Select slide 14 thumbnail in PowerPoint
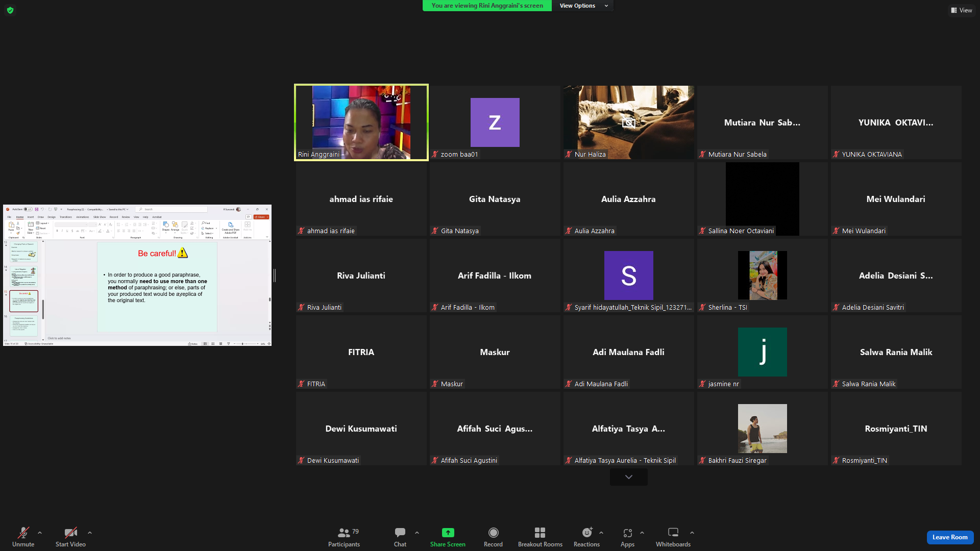This screenshot has height=551, width=980. tap(24, 277)
